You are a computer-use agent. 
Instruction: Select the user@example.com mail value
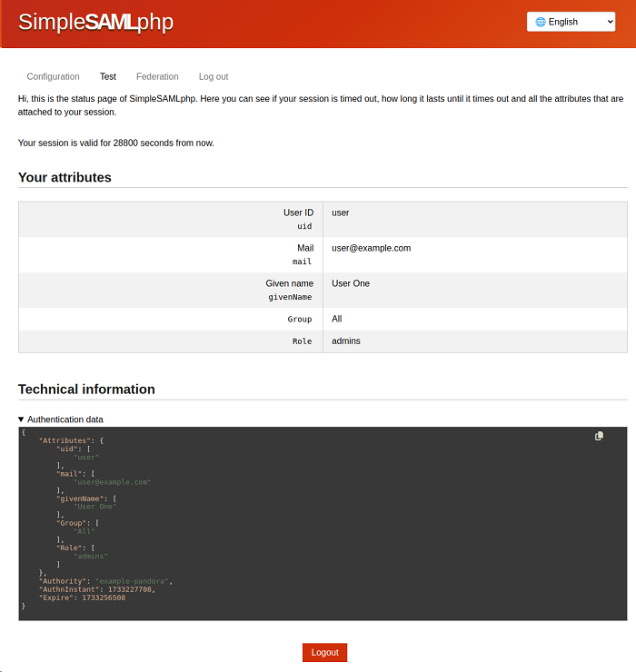[371, 248]
